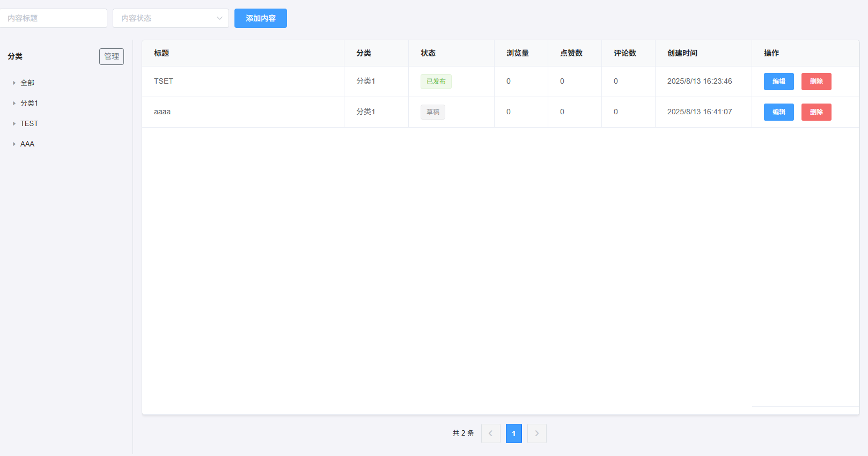
Task: Select the TEST category label
Action: (30, 124)
